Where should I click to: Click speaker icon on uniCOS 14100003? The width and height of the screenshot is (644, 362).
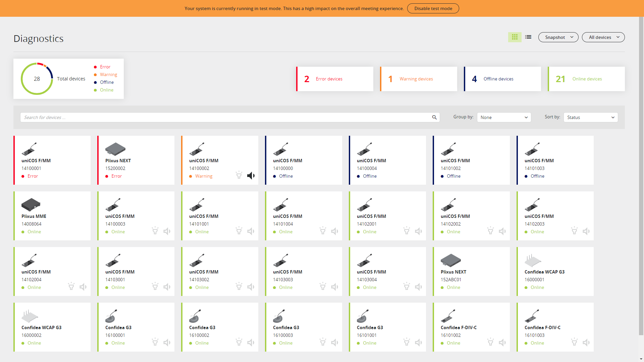click(167, 231)
